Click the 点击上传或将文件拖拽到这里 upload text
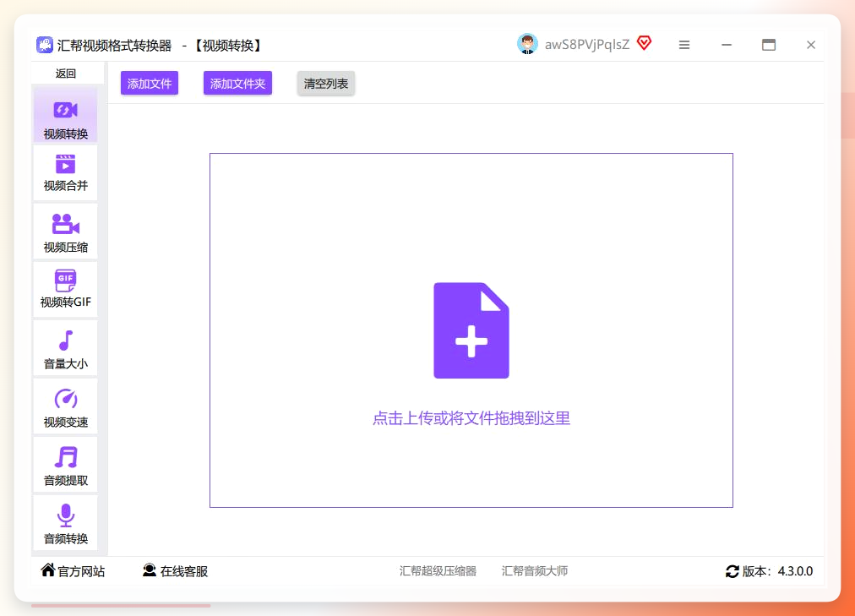 pos(471,418)
